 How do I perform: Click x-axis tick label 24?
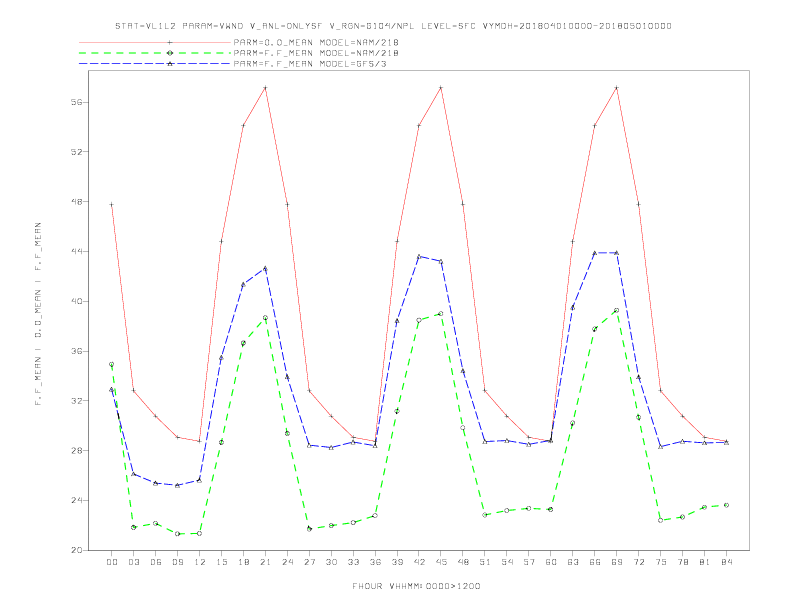(287, 562)
